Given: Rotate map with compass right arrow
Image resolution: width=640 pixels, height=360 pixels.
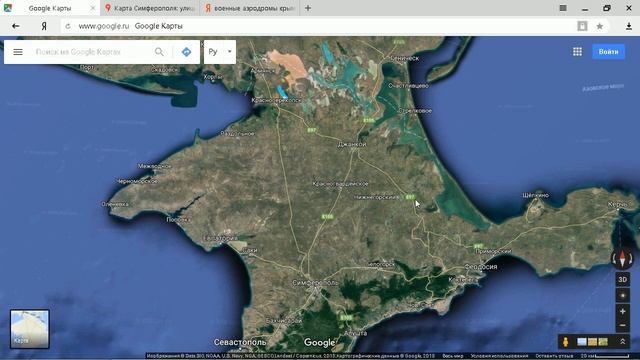Looking at the screenshot, I should [x=631, y=258].
